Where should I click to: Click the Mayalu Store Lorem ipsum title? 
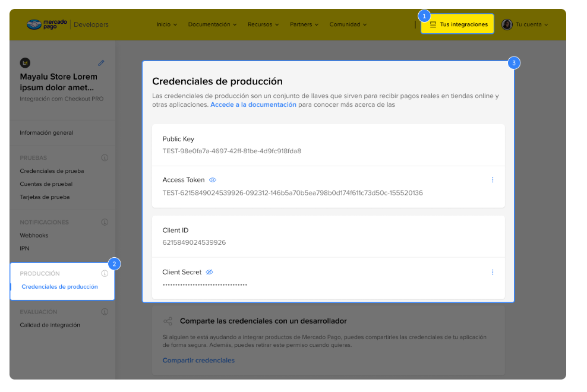pos(58,82)
